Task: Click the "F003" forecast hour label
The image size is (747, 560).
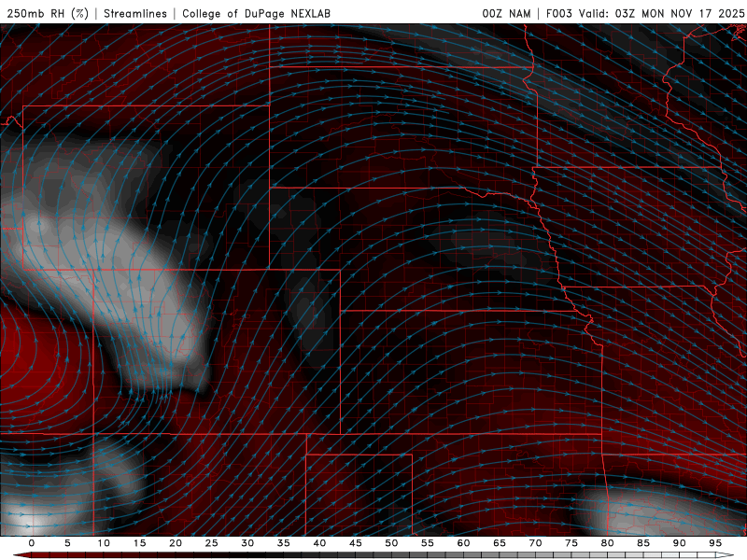Action: [558, 13]
